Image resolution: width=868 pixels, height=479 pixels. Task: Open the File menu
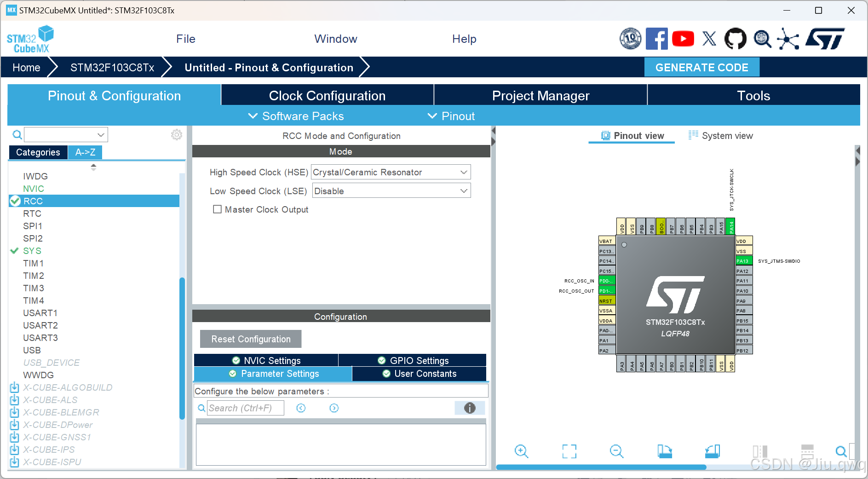tap(186, 39)
